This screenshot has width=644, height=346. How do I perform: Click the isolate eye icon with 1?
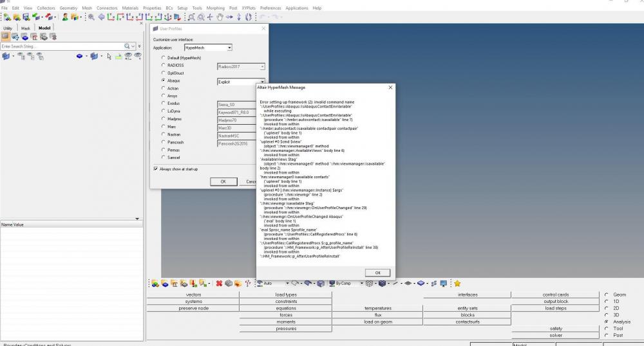tap(138, 56)
